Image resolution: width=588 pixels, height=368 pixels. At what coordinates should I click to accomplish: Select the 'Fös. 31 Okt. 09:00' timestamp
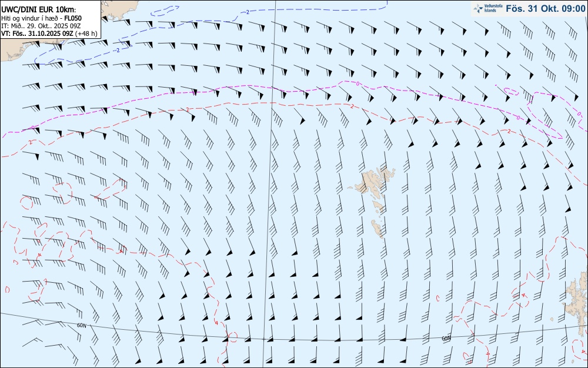pos(545,9)
